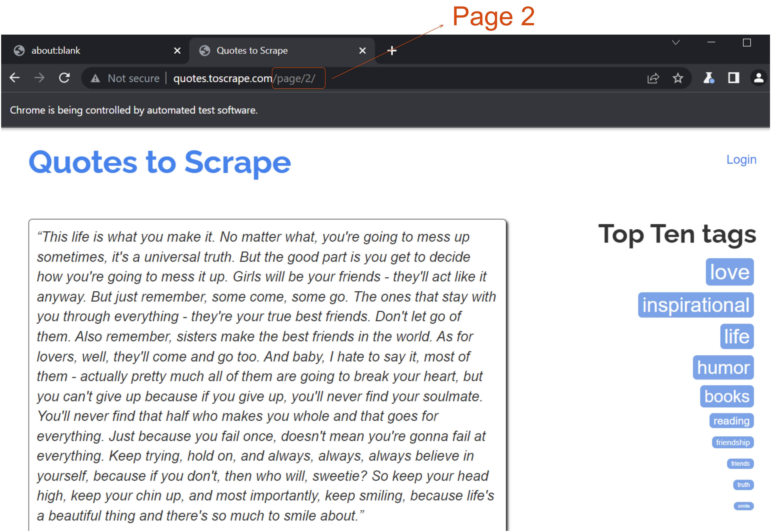The height and width of the screenshot is (532, 771).
Task: Open the love tag
Action: click(730, 272)
